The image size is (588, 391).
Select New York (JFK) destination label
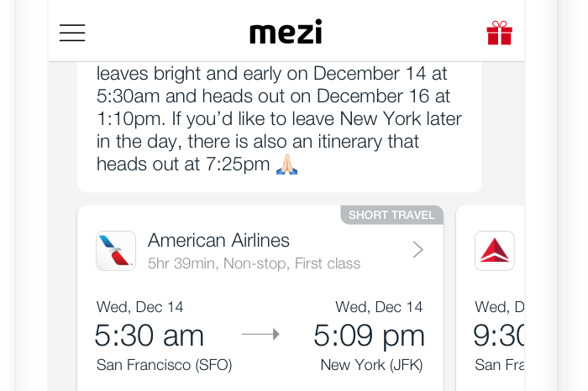371,365
